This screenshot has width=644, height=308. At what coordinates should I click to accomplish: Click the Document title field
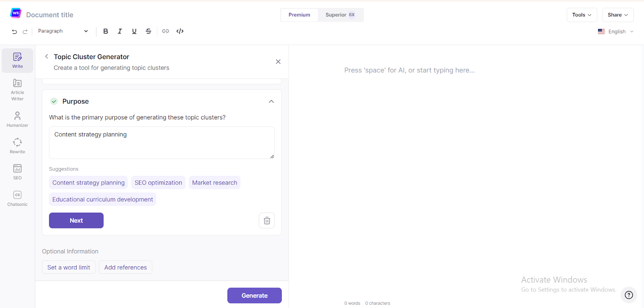tap(50, 15)
